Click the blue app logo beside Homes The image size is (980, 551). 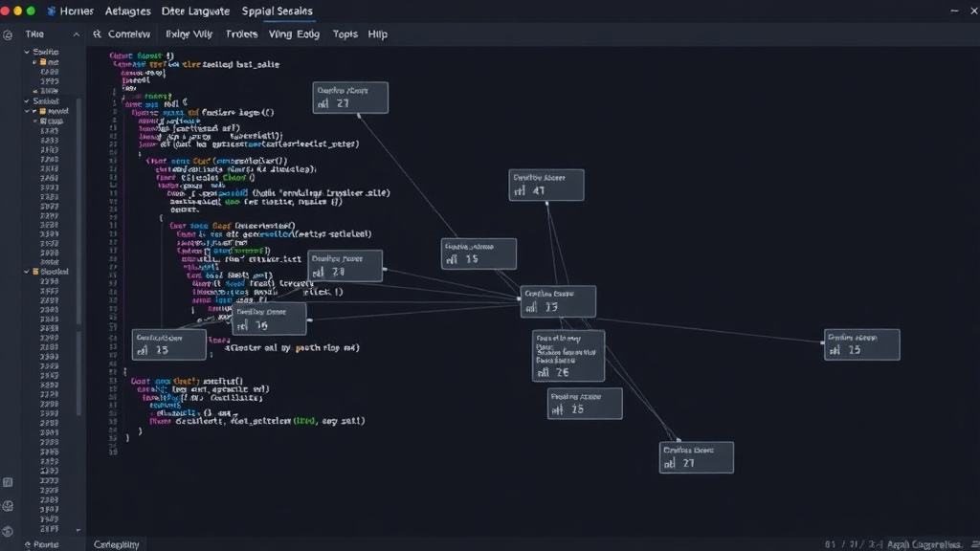52,11
